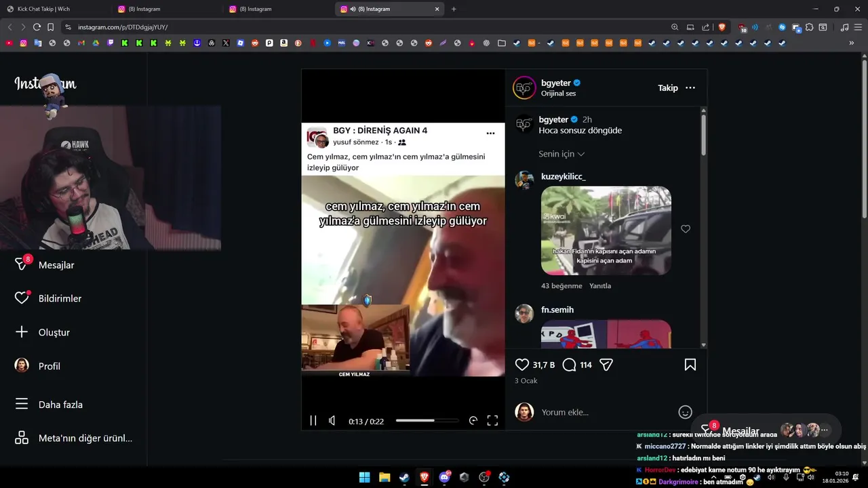Like the kuzeykilicc_ comment

click(x=686, y=229)
